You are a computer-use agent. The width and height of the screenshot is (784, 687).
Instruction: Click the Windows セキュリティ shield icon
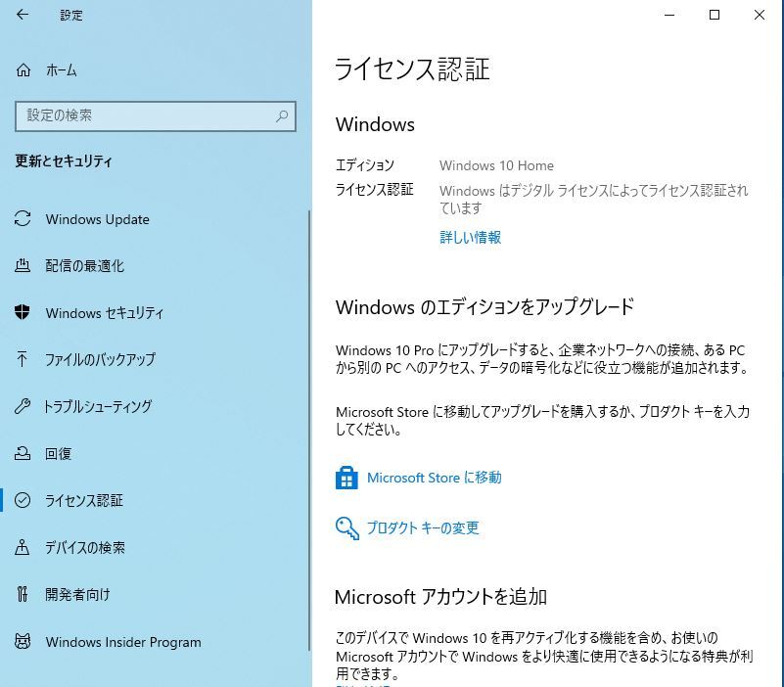click(x=23, y=312)
